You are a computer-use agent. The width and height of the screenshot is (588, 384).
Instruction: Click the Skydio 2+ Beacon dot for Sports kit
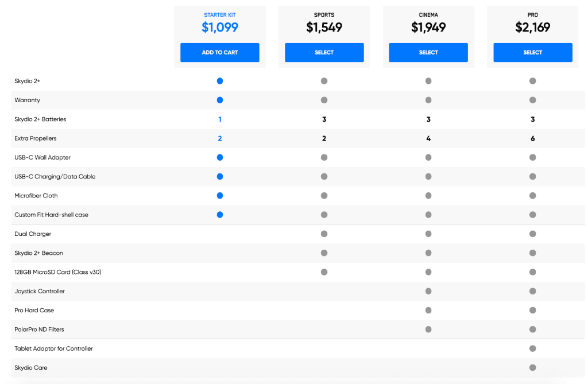point(324,253)
